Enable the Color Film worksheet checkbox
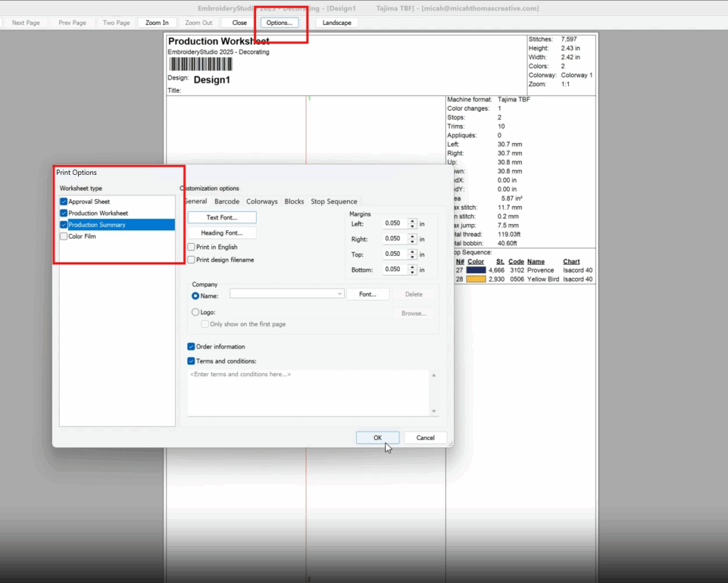Screen dimensions: 728x583 point(64,237)
